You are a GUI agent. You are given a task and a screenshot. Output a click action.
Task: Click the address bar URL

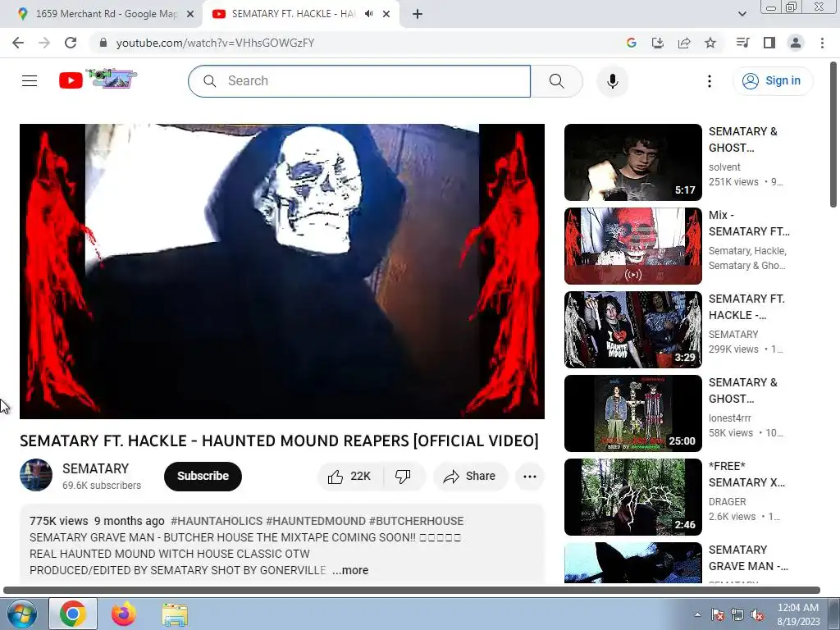point(216,43)
